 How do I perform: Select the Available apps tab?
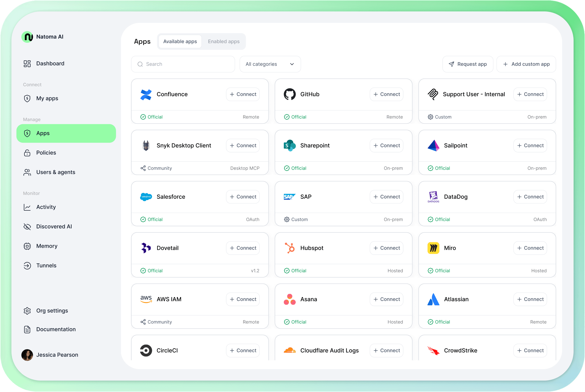[x=180, y=41]
